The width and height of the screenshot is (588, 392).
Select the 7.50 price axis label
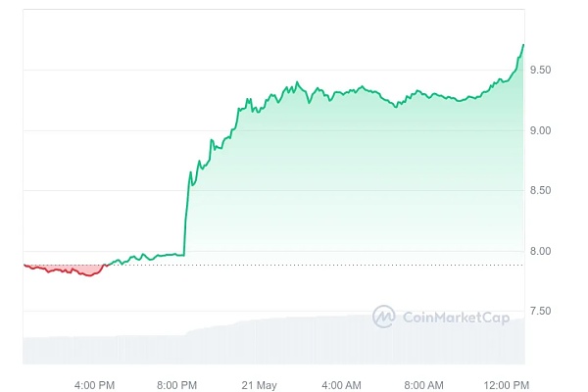(542, 312)
